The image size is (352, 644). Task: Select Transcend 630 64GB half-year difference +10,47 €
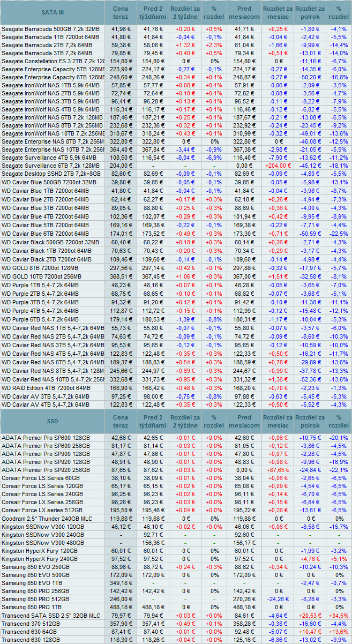[310, 632]
